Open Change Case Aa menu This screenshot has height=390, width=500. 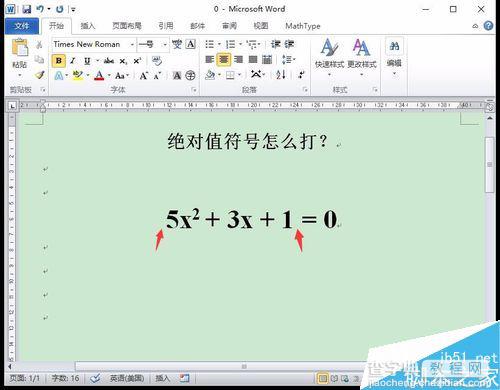pyautogui.click(x=120, y=76)
